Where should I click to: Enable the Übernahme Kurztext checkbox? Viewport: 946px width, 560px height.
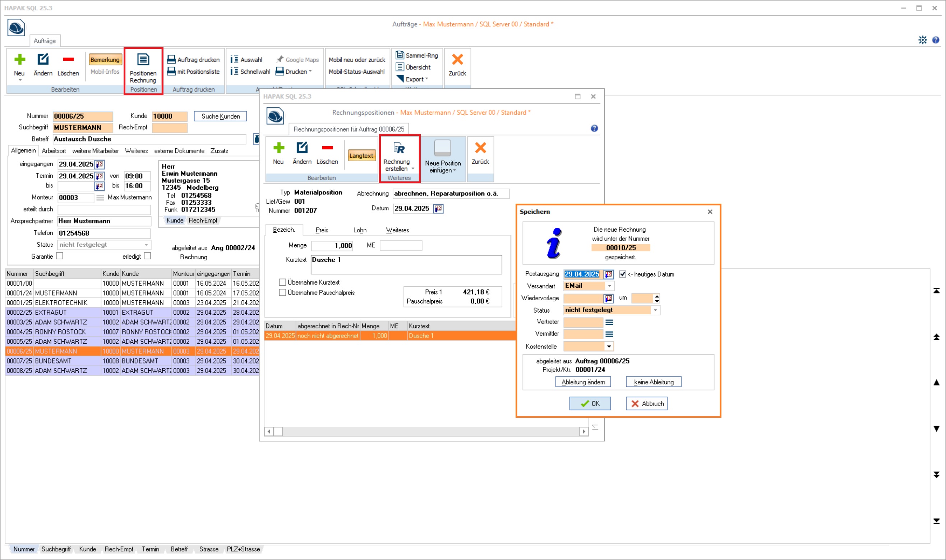point(282,282)
